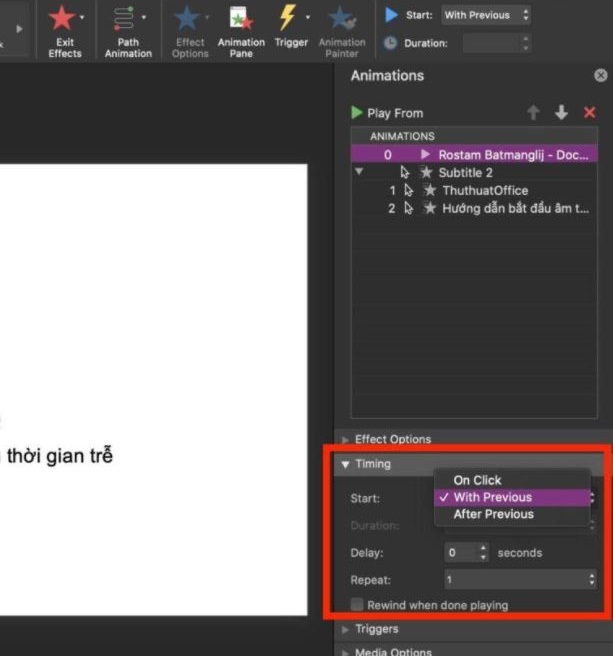Image resolution: width=613 pixels, height=656 pixels.
Task: Toggle the Animation Pane button
Action: [x=241, y=31]
